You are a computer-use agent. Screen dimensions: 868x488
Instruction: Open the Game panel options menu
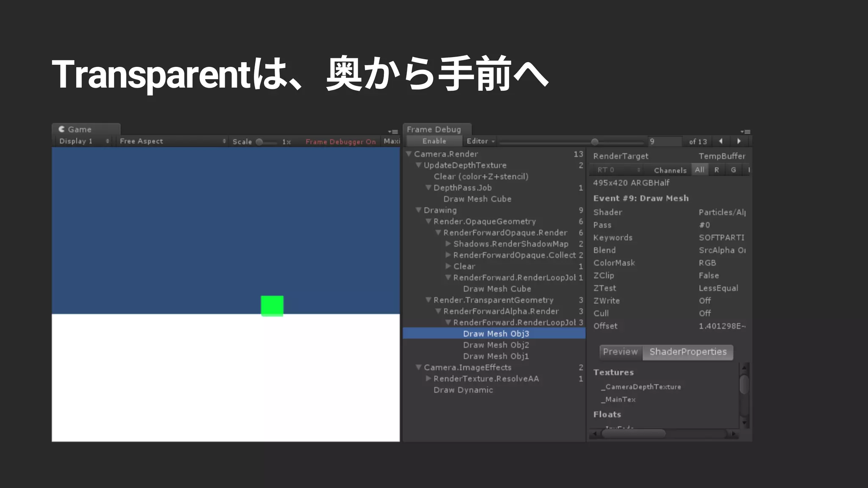click(393, 132)
